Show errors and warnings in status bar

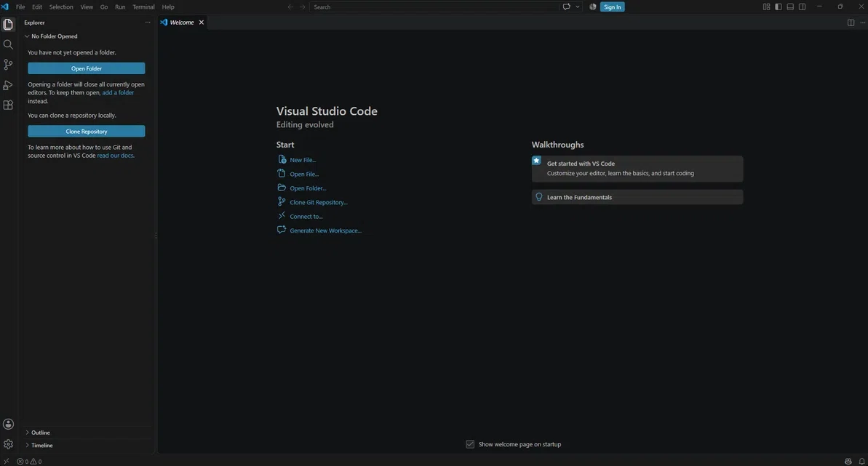pos(29,461)
